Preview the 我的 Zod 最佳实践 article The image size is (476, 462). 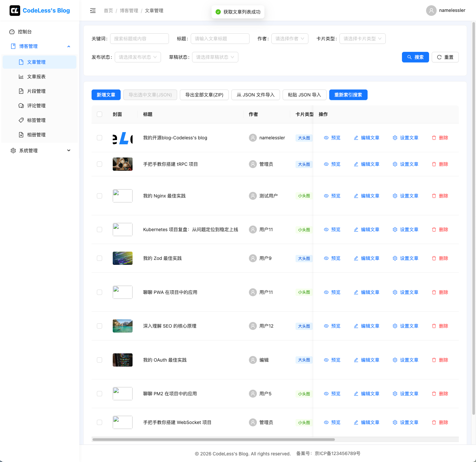coord(332,258)
